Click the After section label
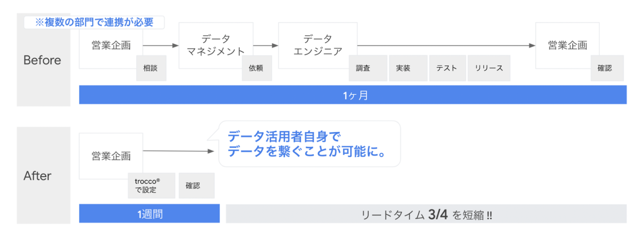This screenshot has width=644, height=241. [38, 176]
